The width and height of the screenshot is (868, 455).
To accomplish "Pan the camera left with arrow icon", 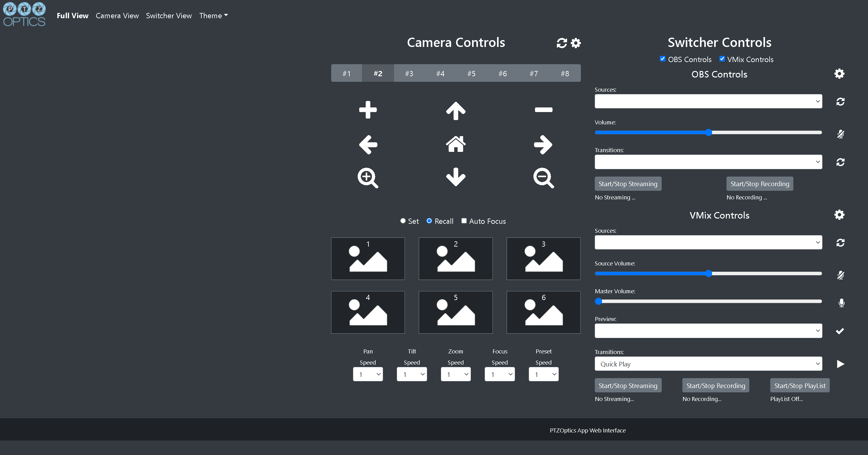I will pos(368,144).
